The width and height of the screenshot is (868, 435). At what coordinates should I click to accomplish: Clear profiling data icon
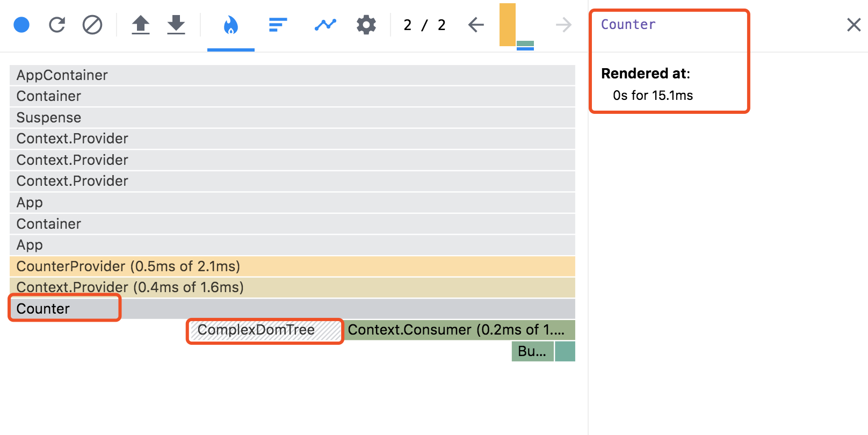click(x=92, y=25)
